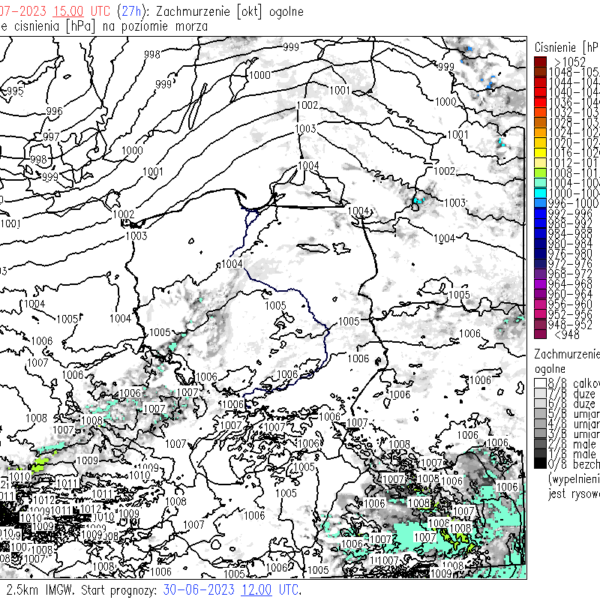600x600 pixels.
Task: Click the pink 952-956 pressure swatch
Action: [x=540, y=314]
